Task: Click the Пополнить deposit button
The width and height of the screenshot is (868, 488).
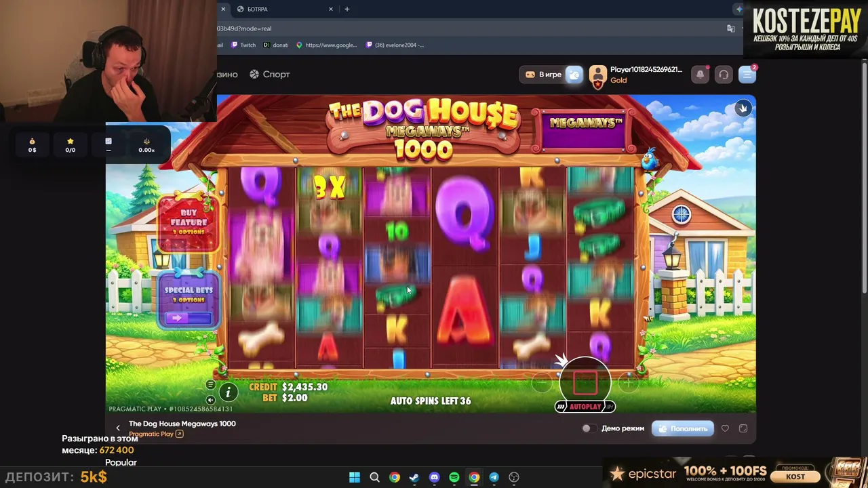Action: (x=683, y=428)
